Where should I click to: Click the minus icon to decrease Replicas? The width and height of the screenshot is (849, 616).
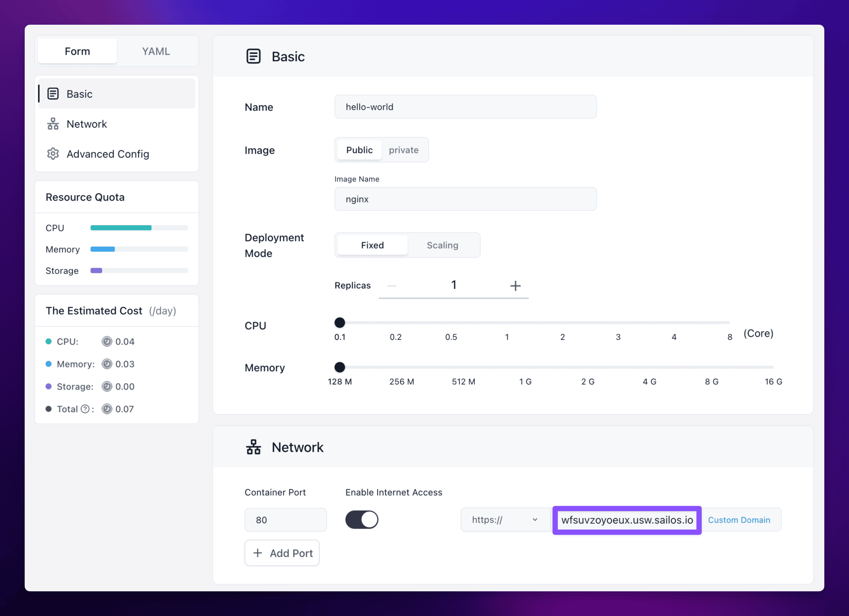click(392, 285)
